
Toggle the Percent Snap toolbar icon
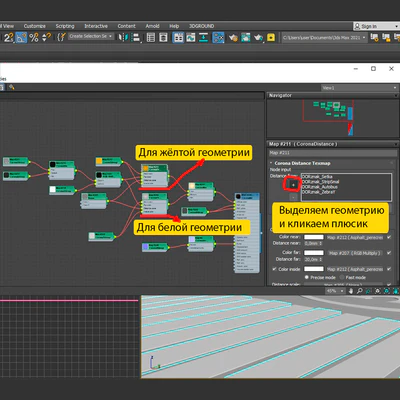pyautogui.click(x=34, y=37)
